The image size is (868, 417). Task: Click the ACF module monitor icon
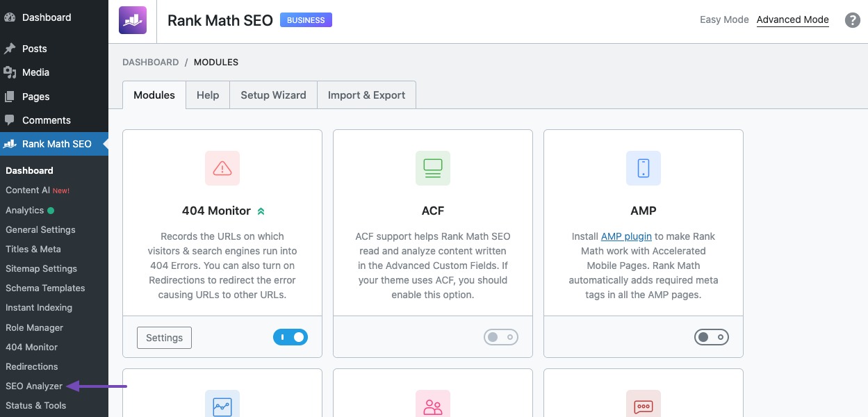point(433,168)
